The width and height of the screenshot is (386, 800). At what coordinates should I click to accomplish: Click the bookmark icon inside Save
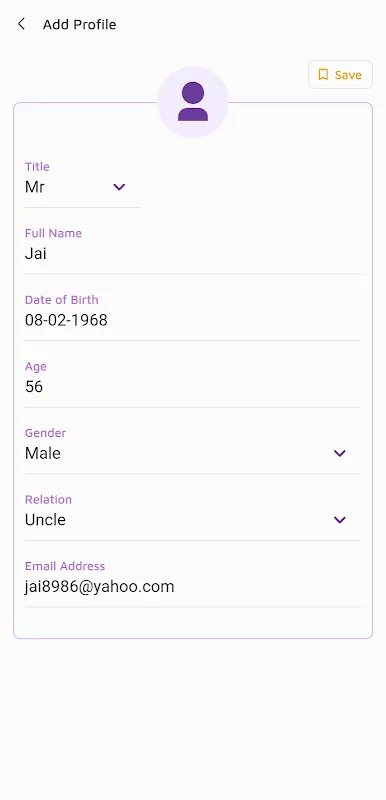pos(323,75)
